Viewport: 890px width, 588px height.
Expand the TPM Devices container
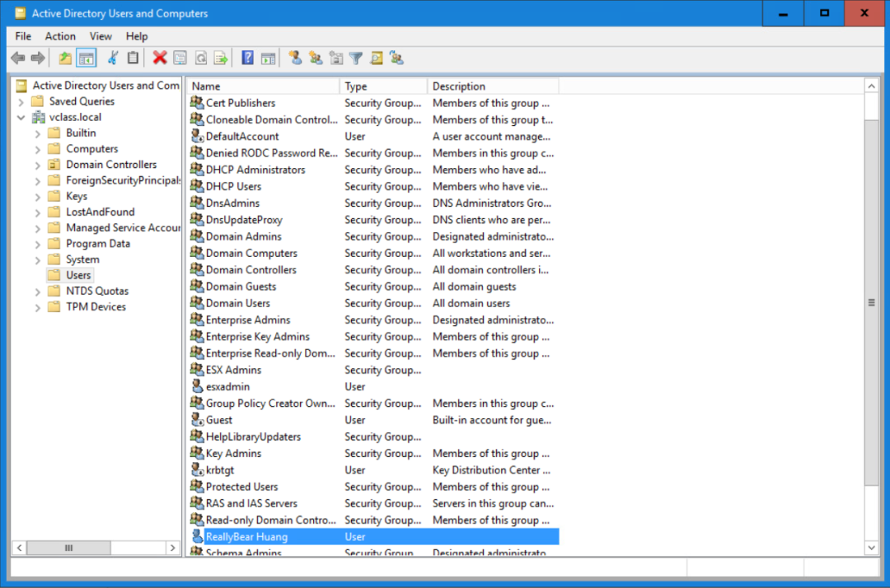click(x=37, y=308)
